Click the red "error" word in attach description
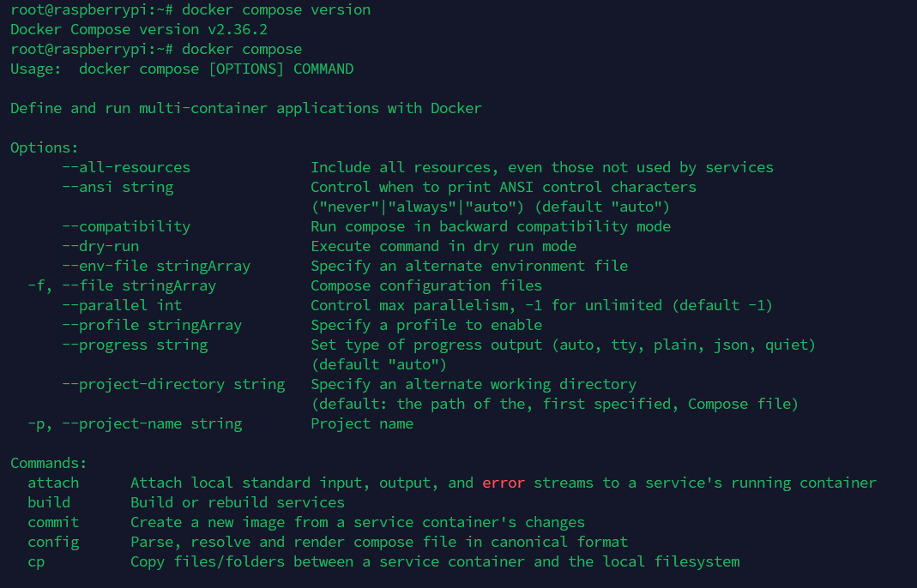The image size is (917, 588). point(504,483)
